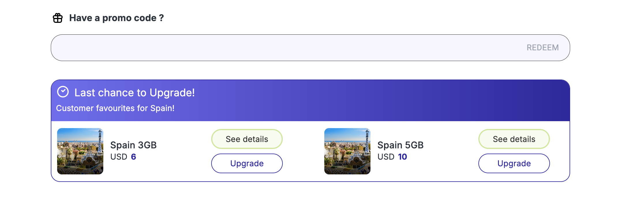Click the USD label beside price 10
The width and height of the screenshot is (644, 214).
tap(386, 157)
